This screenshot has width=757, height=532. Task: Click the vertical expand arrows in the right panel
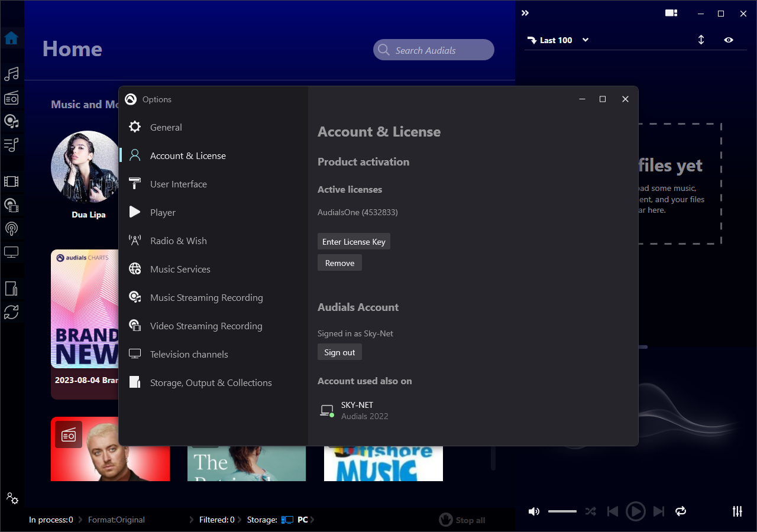tap(701, 40)
